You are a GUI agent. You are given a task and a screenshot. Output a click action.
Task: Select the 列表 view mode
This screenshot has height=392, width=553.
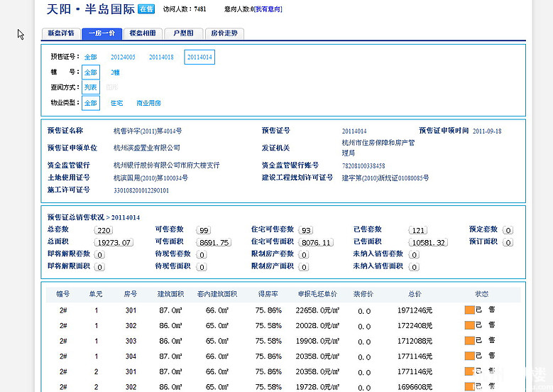(91, 87)
